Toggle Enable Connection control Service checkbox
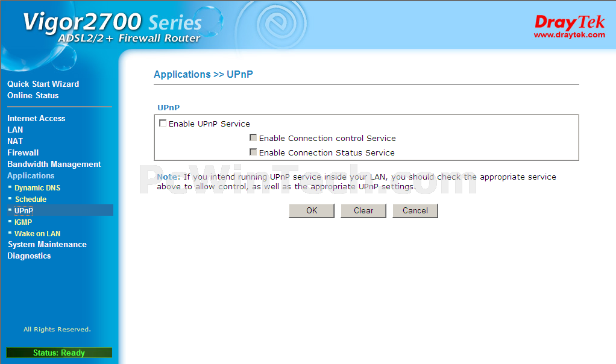 pyautogui.click(x=253, y=138)
